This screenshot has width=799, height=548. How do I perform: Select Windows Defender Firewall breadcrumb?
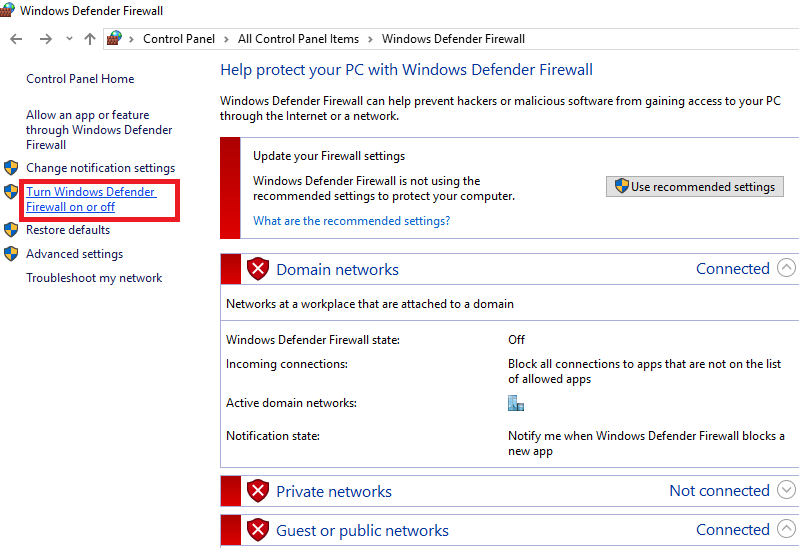pyautogui.click(x=453, y=39)
